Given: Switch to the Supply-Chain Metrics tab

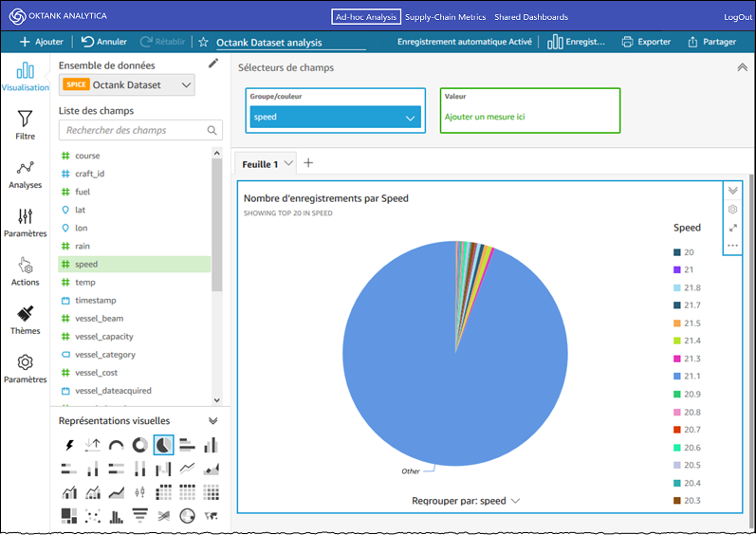Looking at the screenshot, I should coord(445,17).
